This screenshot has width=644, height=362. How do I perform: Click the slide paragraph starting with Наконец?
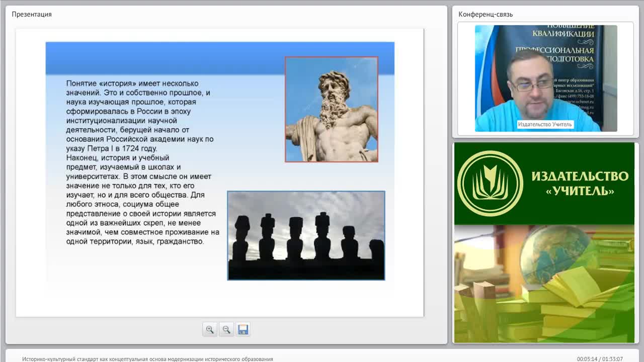(143, 200)
